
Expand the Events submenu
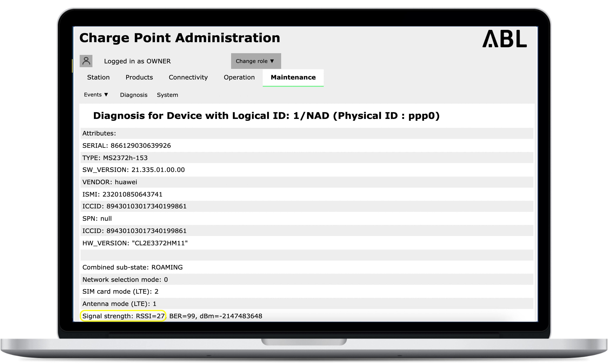click(x=96, y=95)
